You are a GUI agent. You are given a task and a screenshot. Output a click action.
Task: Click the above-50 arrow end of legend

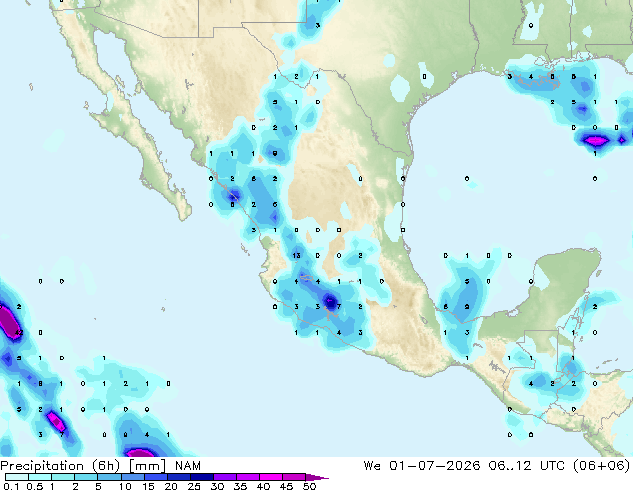click(317, 477)
